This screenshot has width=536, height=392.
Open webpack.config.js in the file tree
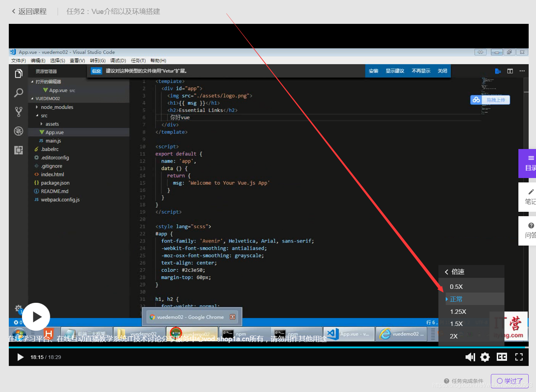click(x=79, y=200)
